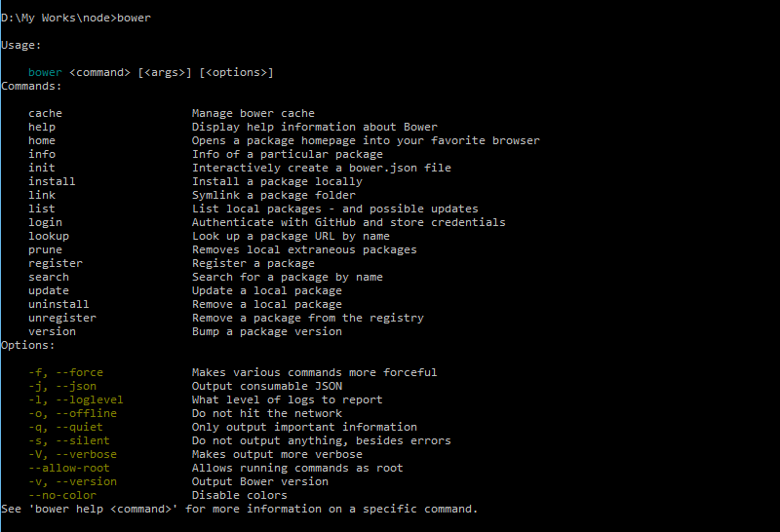Viewport: 780px width, 532px height.
Task: Click the 'Options:' section heading
Action: (x=28, y=345)
